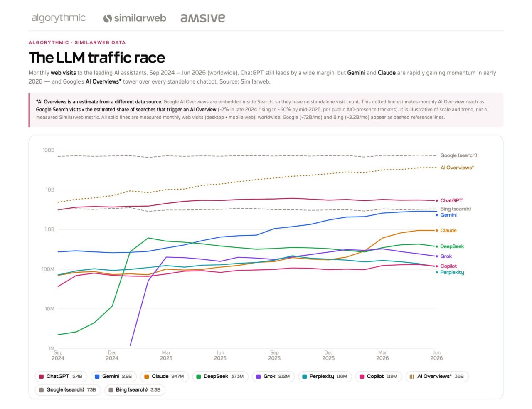Click the similarweb logo in the header
The image size is (532, 409).
(x=135, y=18)
